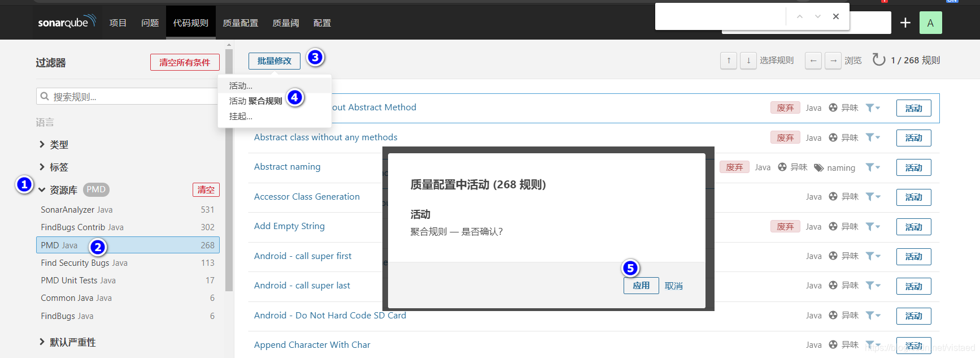Viewport: 980px width, 358px height.
Task: Open Android - call super last rule
Action: click(302, 286)
